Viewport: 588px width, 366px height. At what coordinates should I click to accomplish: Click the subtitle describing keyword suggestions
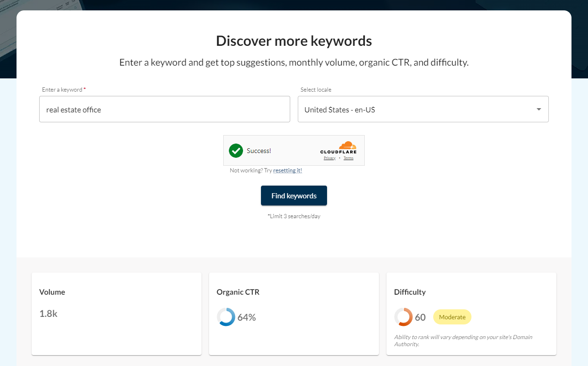[294, 62]
